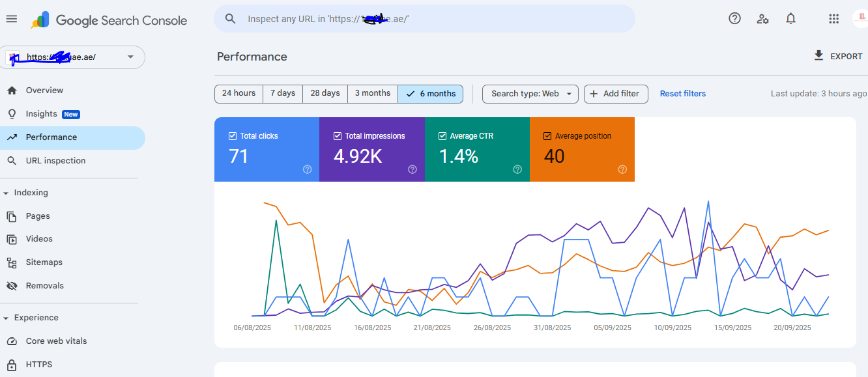
Task: Click the URL inspection search field
Action: tap(424, 18)
